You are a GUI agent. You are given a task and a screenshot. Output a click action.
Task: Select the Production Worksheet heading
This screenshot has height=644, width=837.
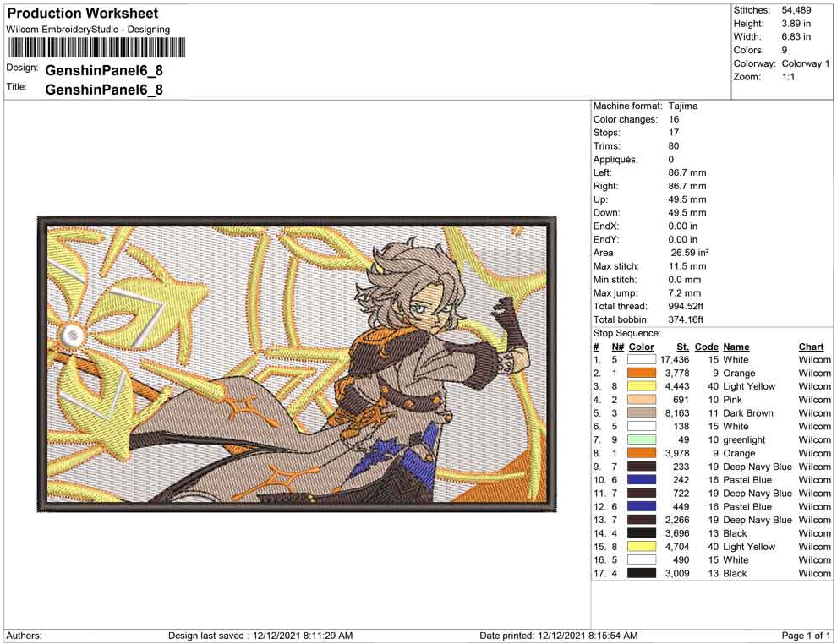[83, 14]
